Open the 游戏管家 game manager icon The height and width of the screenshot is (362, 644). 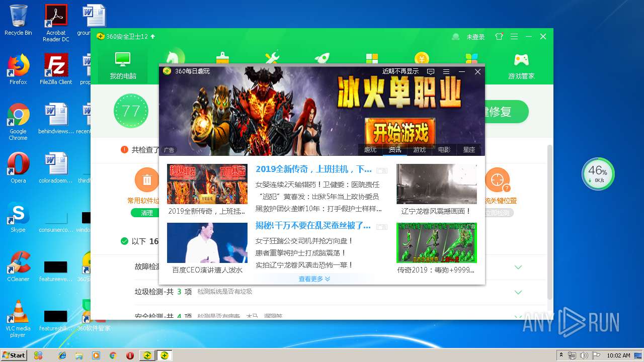(521, 66)
